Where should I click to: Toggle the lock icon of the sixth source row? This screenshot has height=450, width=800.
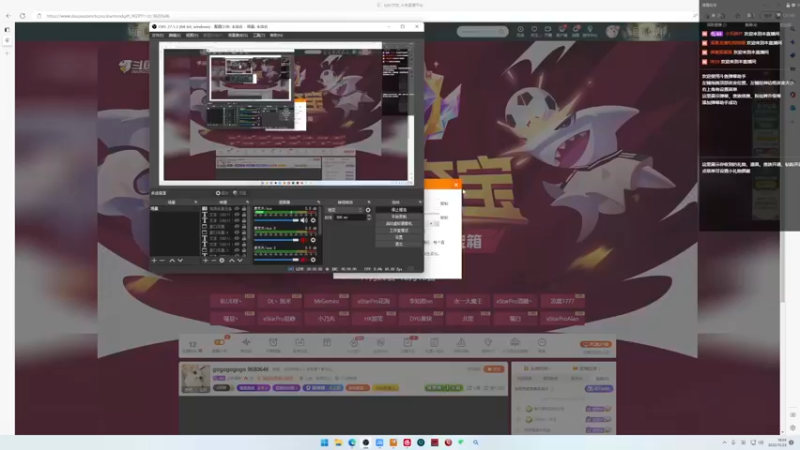[244, 238]
